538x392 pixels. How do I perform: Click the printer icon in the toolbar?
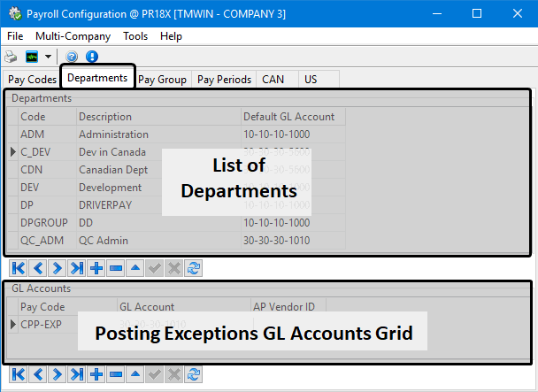(11, 56)
